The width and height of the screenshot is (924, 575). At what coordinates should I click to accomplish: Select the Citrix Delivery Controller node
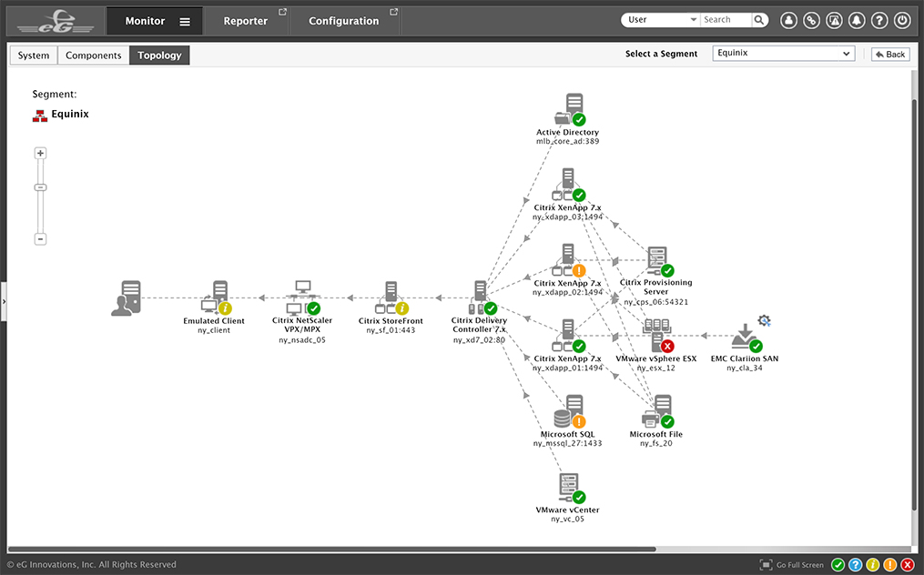(x=482, y=298)
